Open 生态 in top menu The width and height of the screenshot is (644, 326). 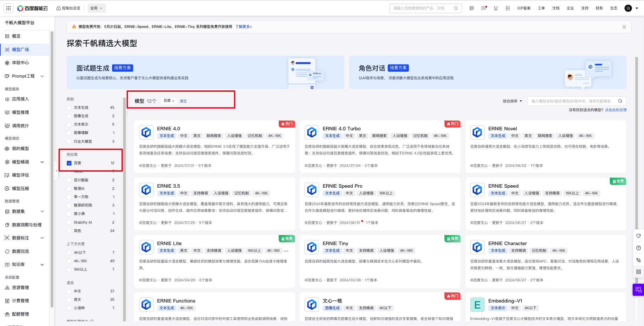pyautogui.click(x=614, y=8)
